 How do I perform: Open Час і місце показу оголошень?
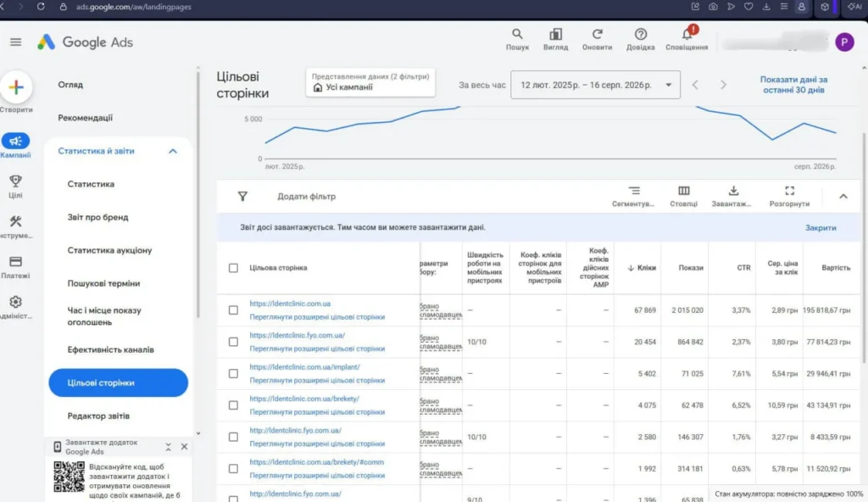(104, 316)
